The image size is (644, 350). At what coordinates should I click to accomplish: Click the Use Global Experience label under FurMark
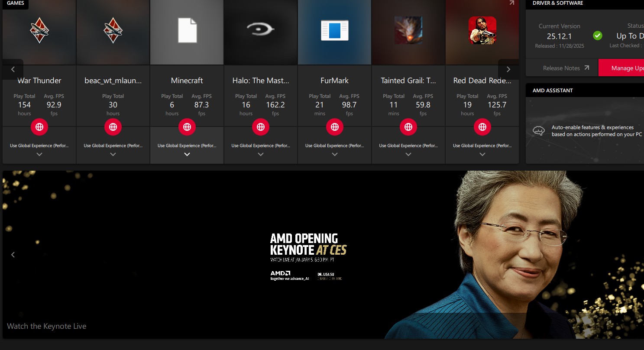[x=335, y=146]
